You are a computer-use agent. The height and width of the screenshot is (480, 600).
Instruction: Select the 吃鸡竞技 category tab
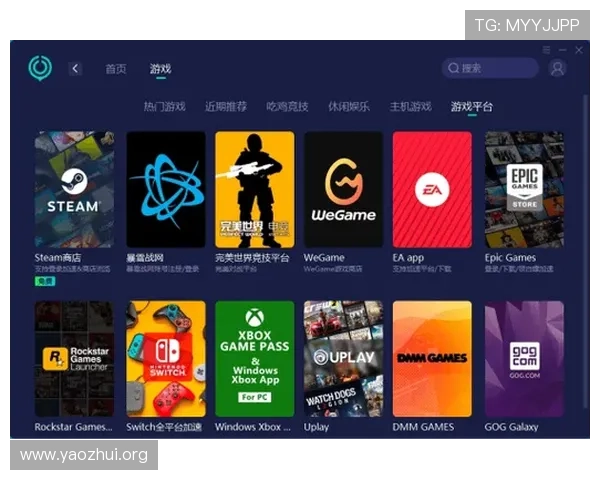(287, 106)
